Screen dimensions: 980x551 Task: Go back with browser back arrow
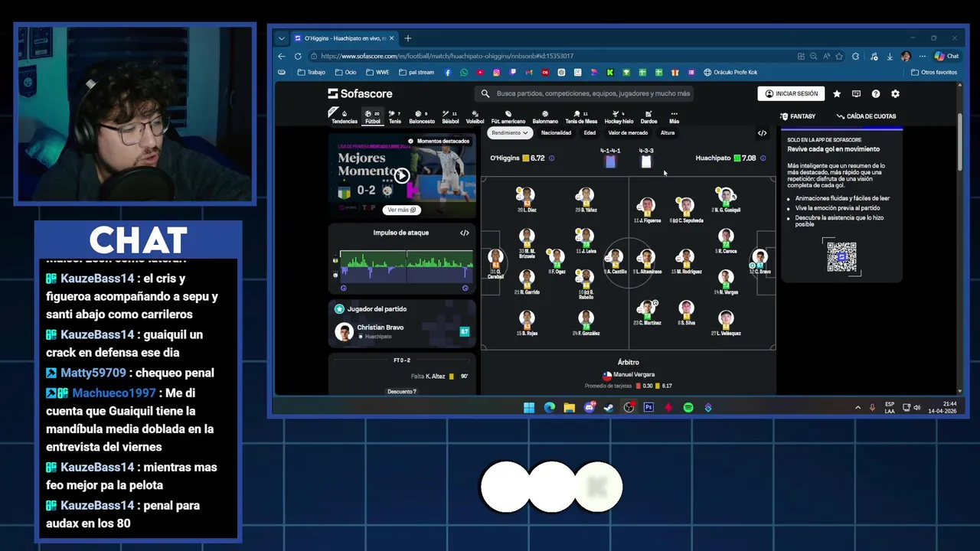coord(281,56)
